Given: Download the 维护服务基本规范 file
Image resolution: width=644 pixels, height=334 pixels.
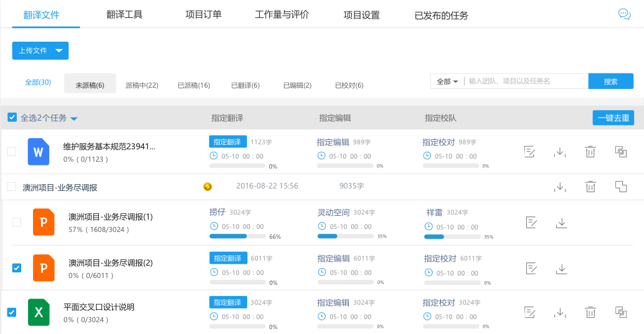Looking at the screenshot, I should (561, 152).
